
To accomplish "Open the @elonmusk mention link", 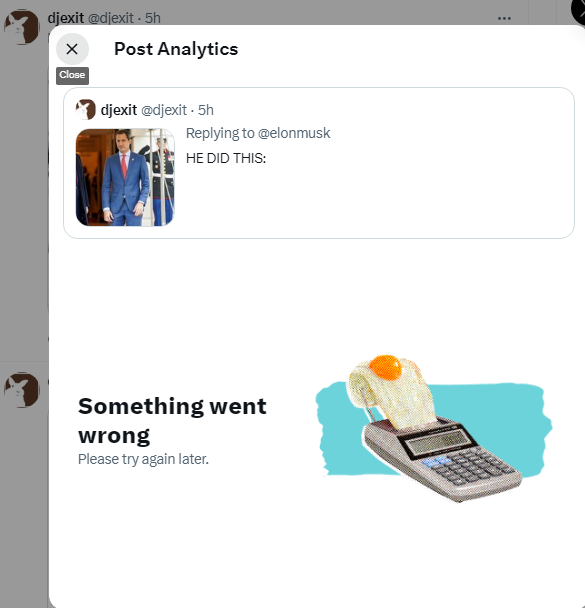I will [x=294, y=133].
